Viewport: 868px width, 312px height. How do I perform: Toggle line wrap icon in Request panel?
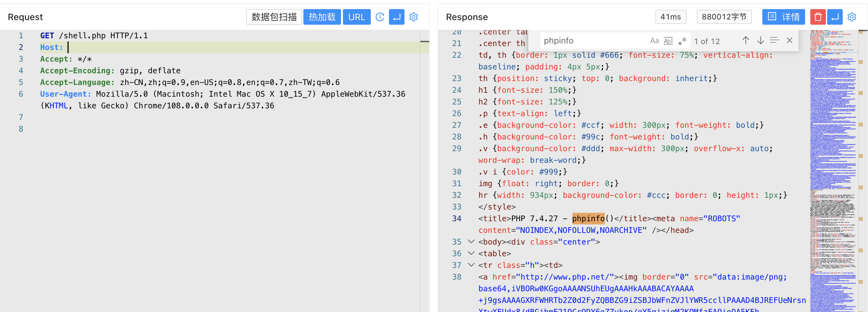(x=397, y=17)
